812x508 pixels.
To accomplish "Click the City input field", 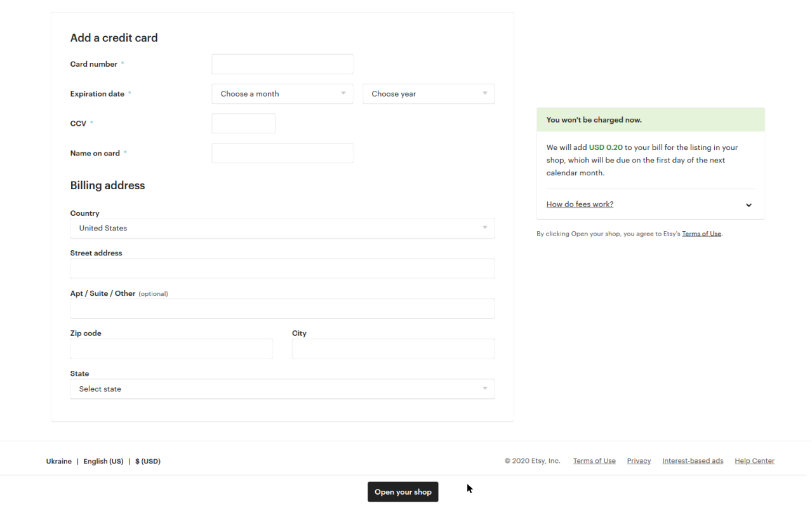I will [x=393, y=349].
